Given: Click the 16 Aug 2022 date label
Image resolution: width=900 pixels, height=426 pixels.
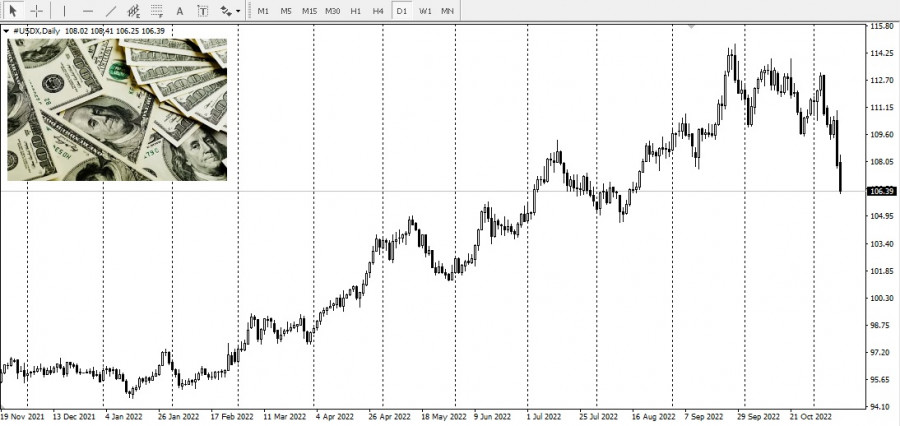Looking at the screenshot, I should coord(654,417).
